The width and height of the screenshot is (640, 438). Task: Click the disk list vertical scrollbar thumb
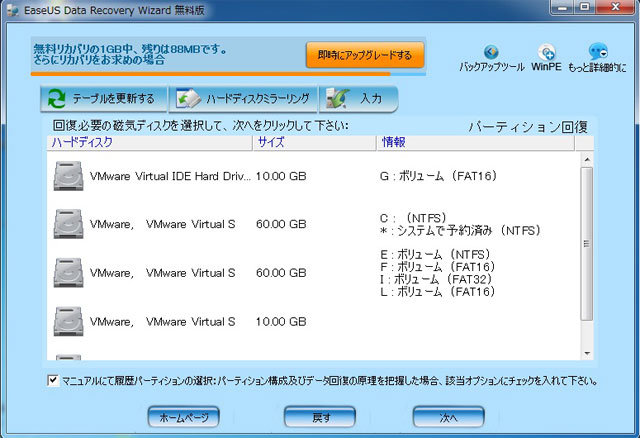[587, 244]
